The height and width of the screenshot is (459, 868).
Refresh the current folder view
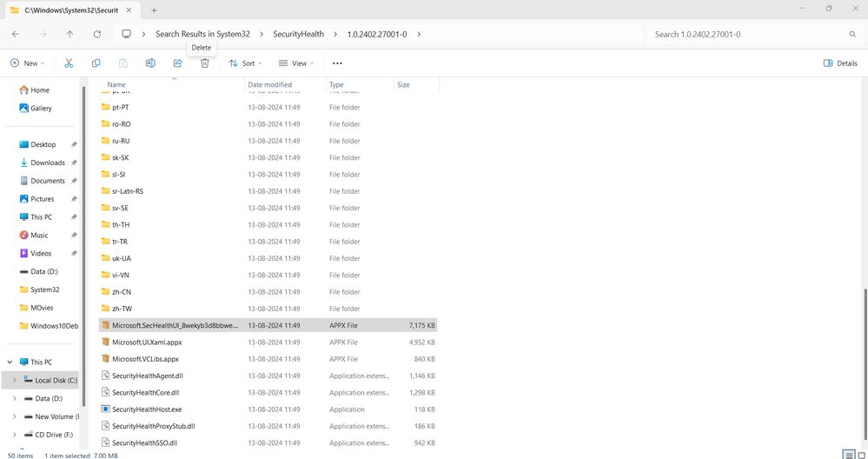[x=96, y=34]
